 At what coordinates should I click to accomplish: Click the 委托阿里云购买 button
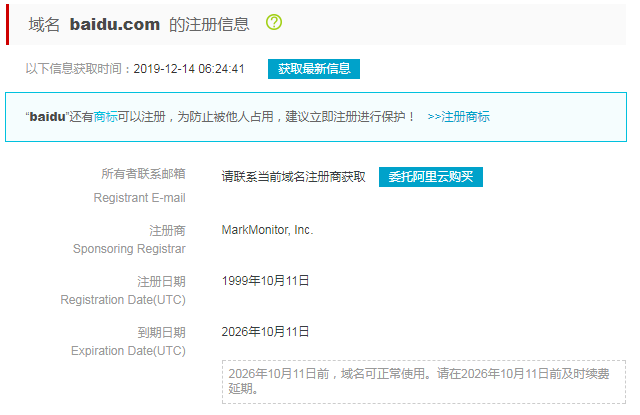(x=431, y=177)
